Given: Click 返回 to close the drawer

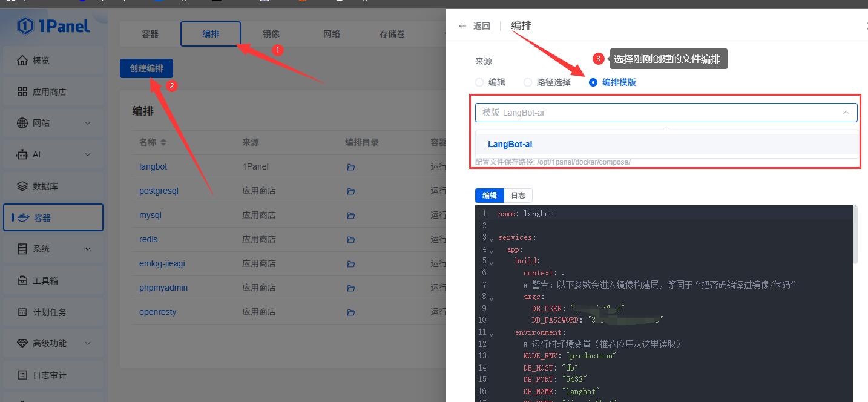Looking at the screenshot, I should click(x=482, y=26).
